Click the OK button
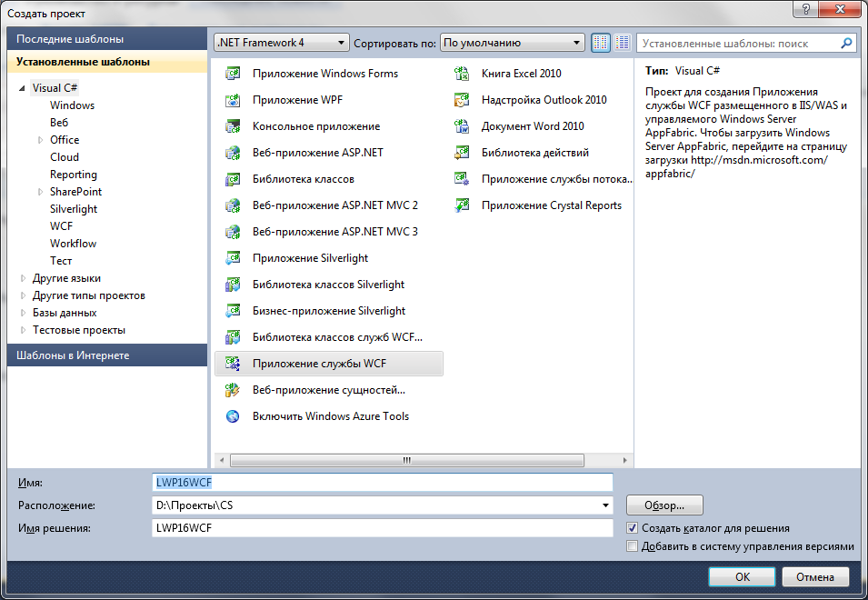Screen dimensions: 868x600 coord(743,576)
